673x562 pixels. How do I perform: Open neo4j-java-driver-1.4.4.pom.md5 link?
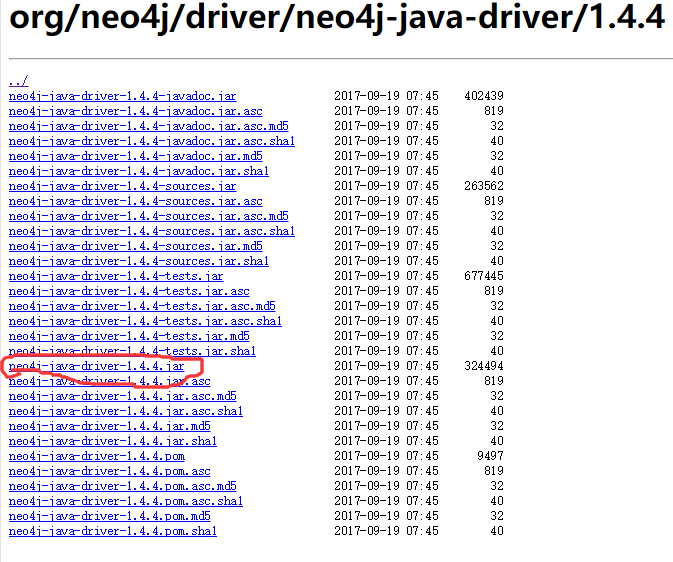pos(109,516)
